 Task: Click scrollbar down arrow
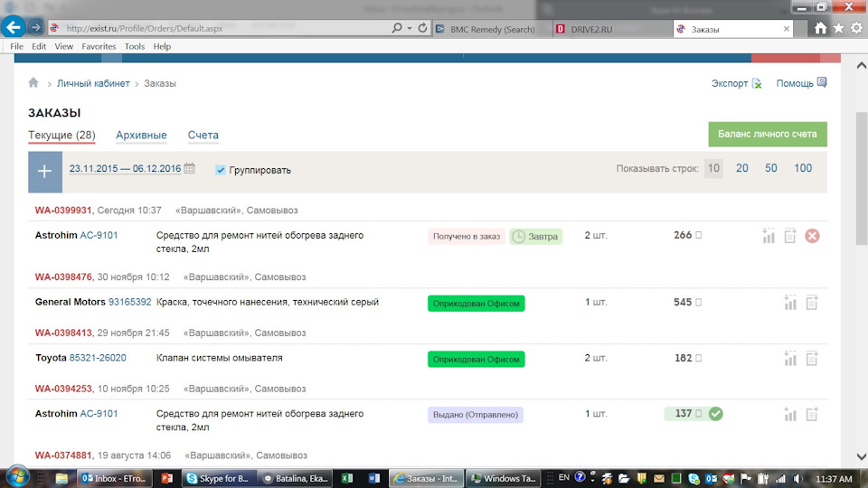point(862,457)
